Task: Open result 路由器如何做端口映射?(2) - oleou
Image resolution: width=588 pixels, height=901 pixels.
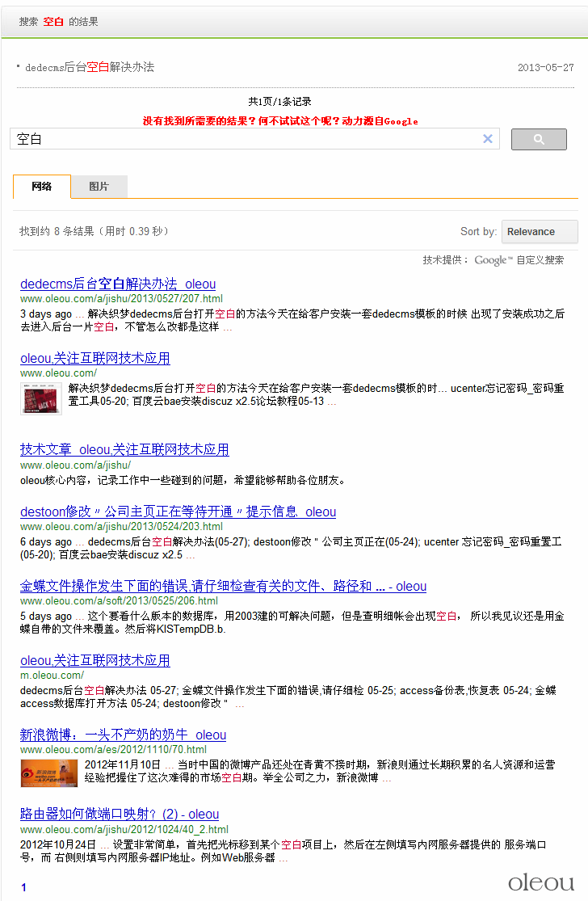Action: (120, 815)
